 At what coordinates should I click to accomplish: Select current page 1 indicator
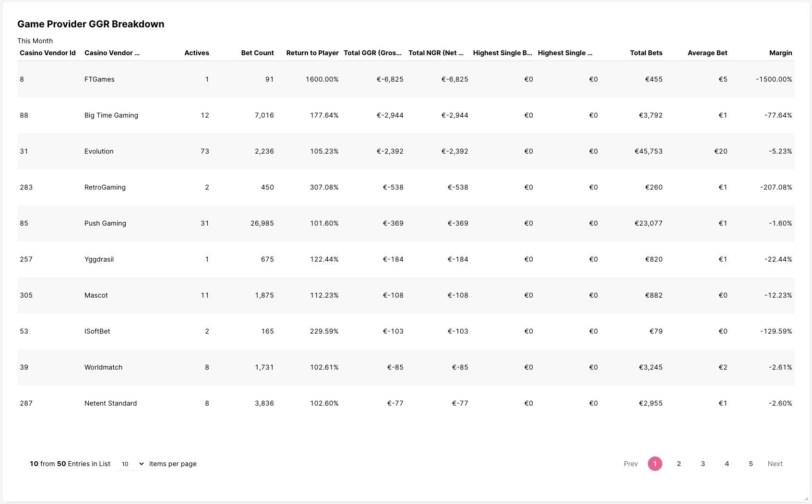[x=655, y=464]
